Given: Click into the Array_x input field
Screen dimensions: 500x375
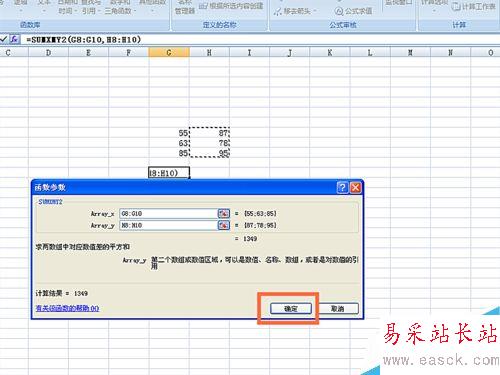Looking at the screenshot, I should [x=168, y=213].
